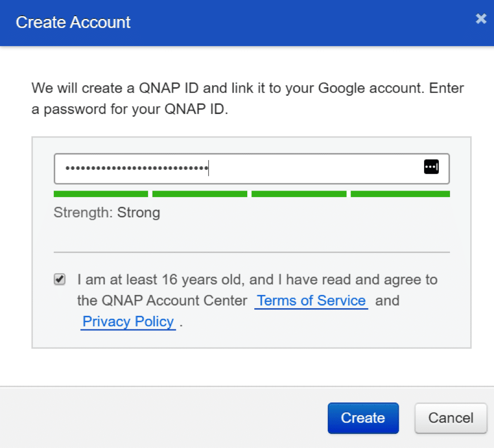
Task: Click the masked password dots
Action: point(137,168)
